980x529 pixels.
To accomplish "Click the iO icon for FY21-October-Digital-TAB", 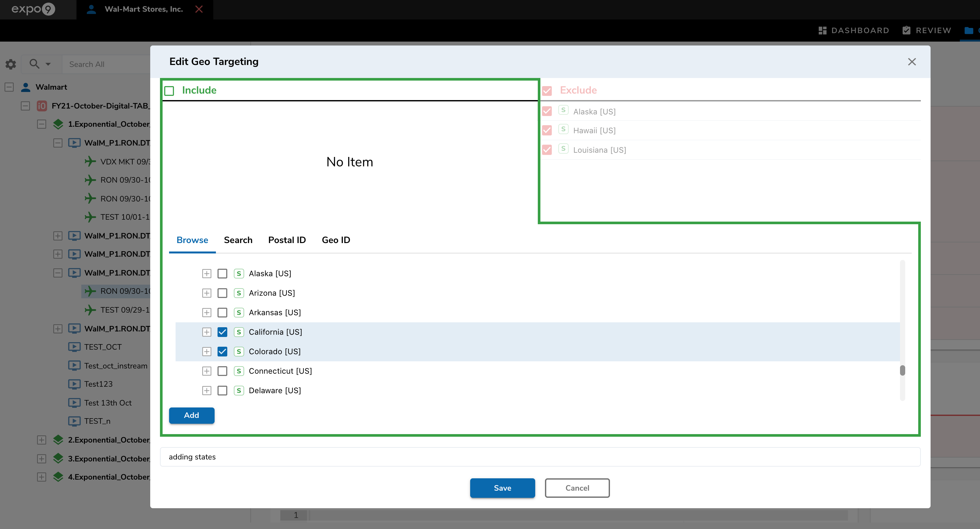I will [x=42, y=106].
